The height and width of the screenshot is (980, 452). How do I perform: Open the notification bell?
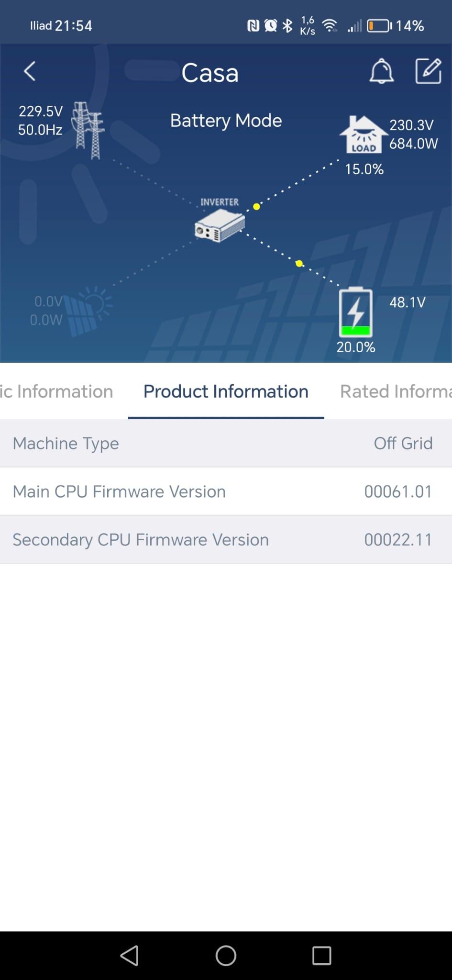(x=381, y=72)
